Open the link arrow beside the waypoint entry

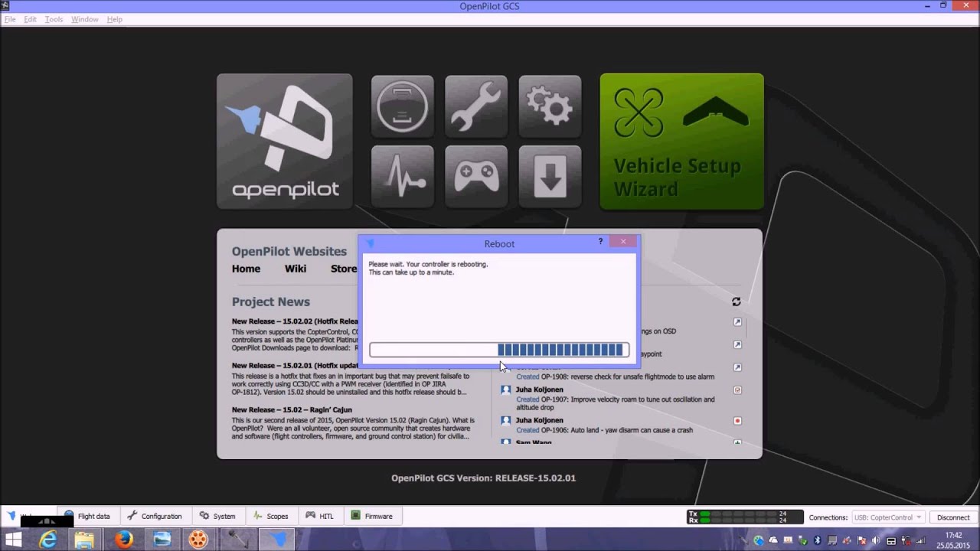737,344
